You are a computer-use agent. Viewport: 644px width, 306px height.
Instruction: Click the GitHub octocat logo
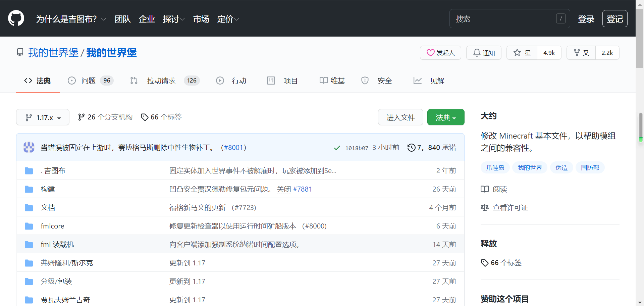pos(16,18)
